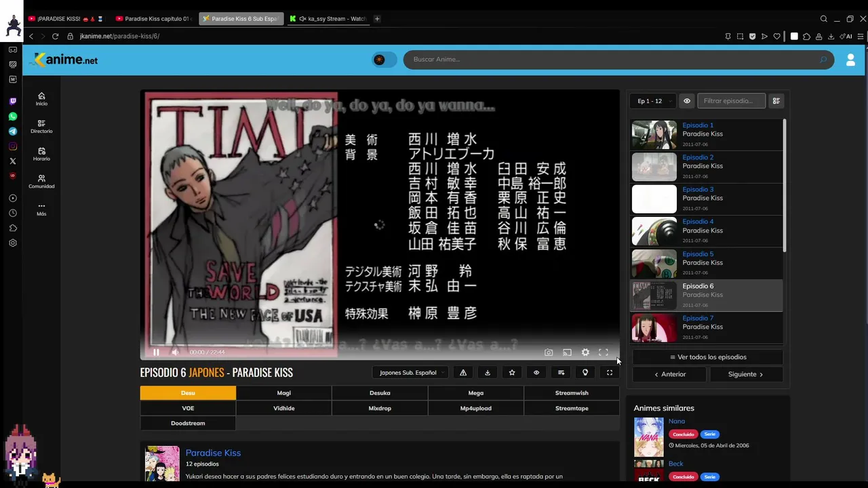Toggle dark mode switch in header
The image size is (868, 488).
[x=384, y=60]
